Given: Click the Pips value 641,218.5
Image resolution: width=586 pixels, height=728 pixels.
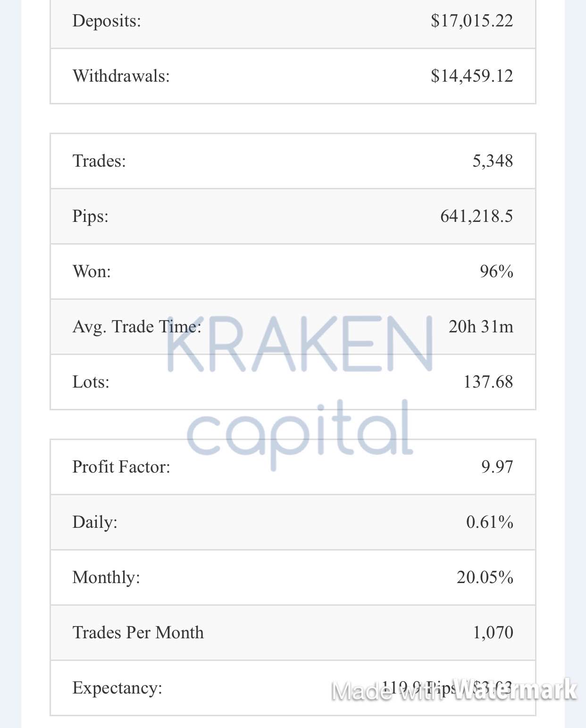Looking at the screenshot, I should pos(477,216).
